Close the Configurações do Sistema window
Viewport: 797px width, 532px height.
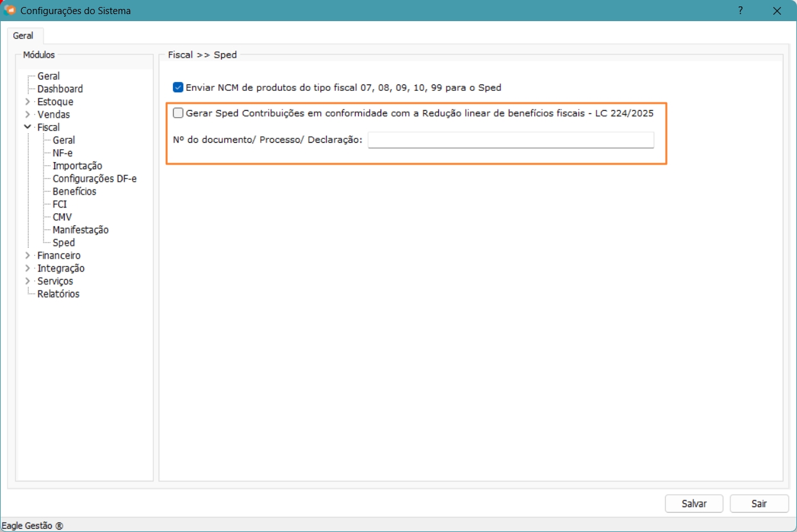point(777,10)
